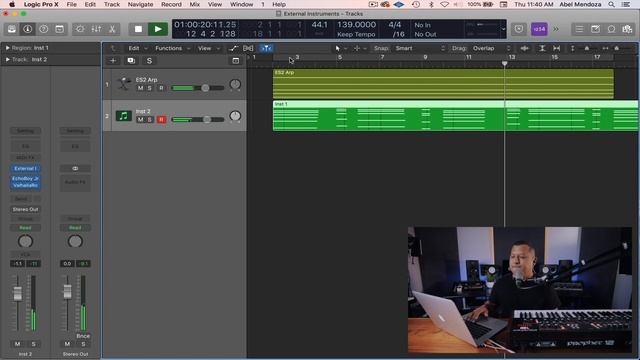Expand the Region Inst 1 disclosure triangle
Screen dimensions: 640x360
tap(7, 48)
